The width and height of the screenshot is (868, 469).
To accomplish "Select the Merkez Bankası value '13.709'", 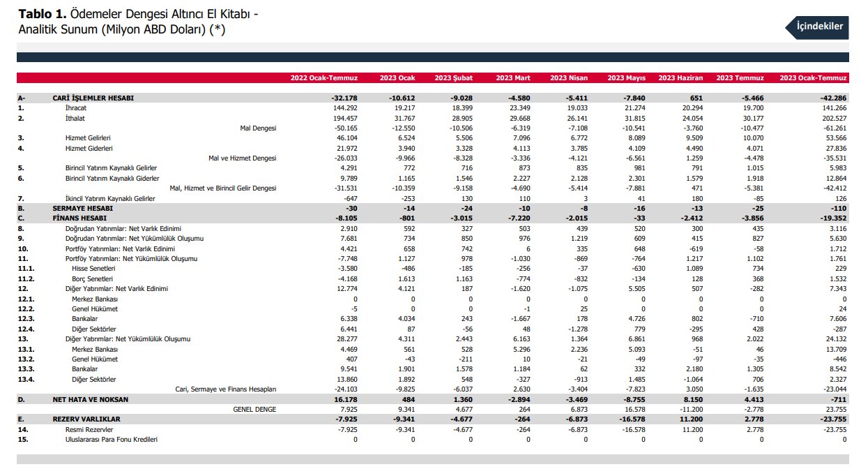I will [x=837, y=349].
